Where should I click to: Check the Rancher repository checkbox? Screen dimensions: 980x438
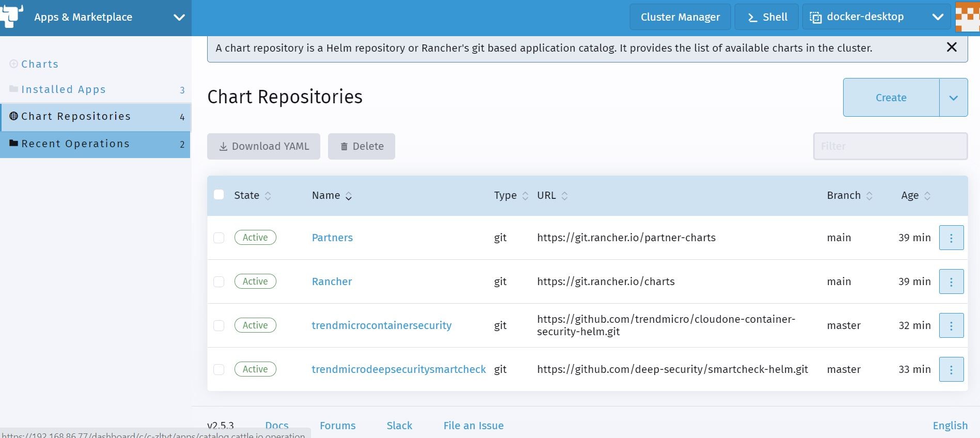[219, 281]
